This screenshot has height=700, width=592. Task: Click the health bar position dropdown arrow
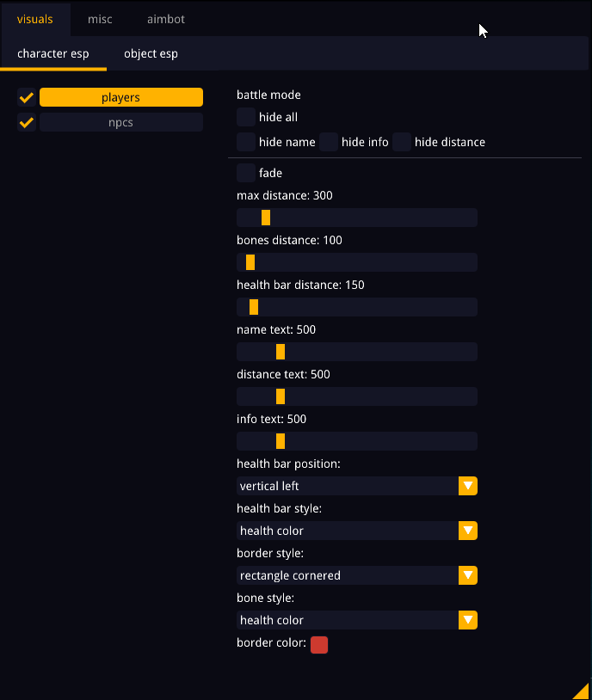tap(468, 486)
